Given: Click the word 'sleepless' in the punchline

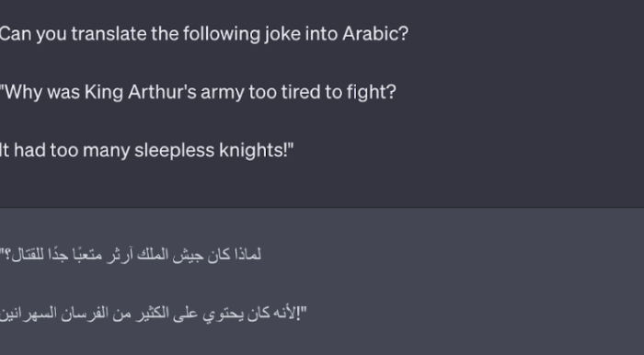Looking at the screenshot, I should 174,151.
